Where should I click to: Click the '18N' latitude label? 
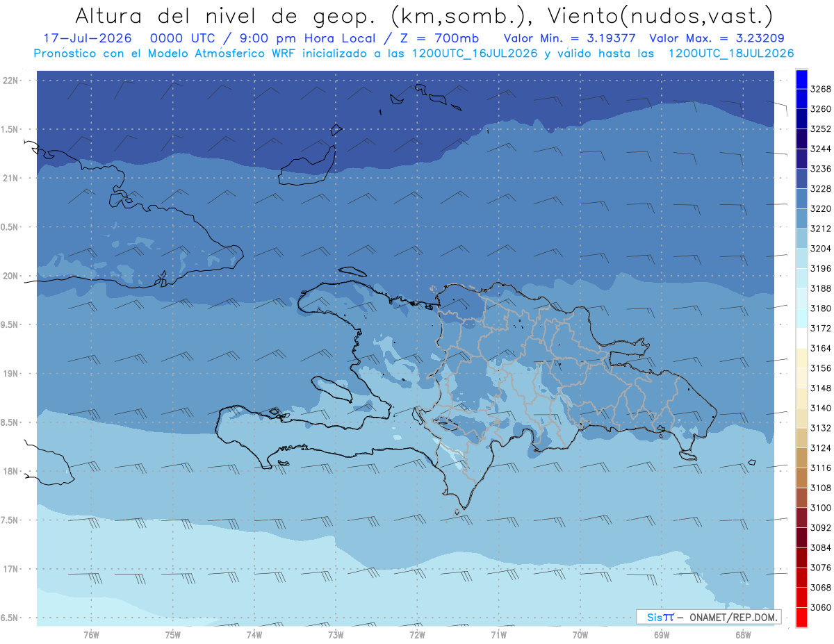pyautogui.click(x=10, y=471)
